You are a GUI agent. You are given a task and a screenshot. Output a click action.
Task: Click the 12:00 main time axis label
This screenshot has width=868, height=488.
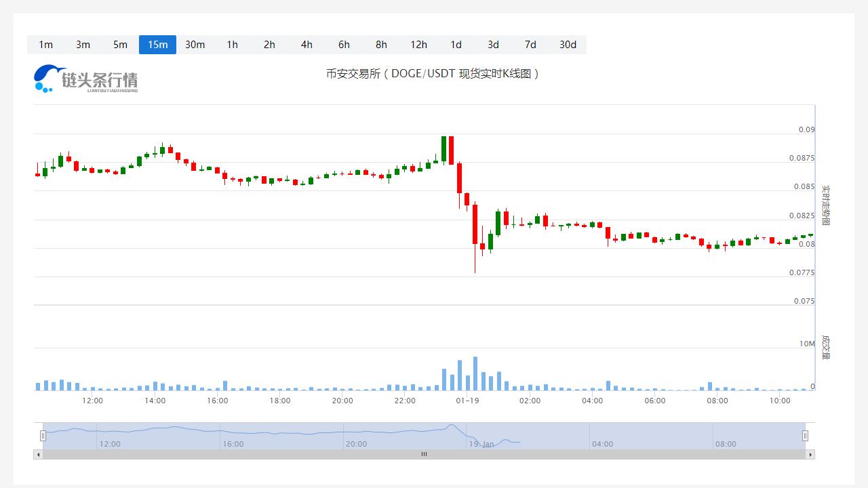tap(92, 401)
